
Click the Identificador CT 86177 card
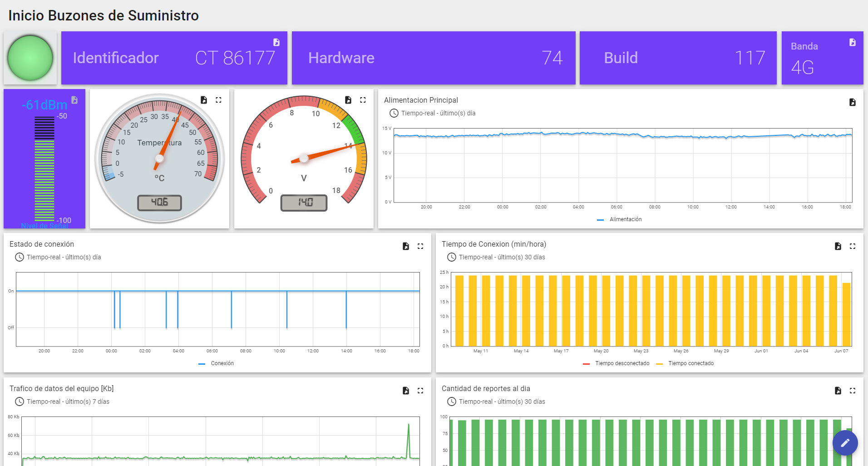pyautogui.click(x=174, y=58)
